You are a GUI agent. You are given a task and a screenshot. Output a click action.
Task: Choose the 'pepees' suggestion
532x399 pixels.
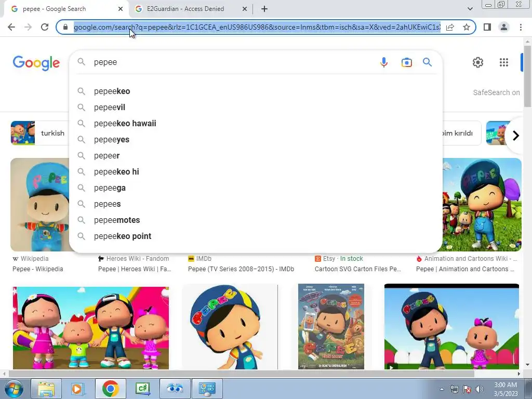(256, 204)
